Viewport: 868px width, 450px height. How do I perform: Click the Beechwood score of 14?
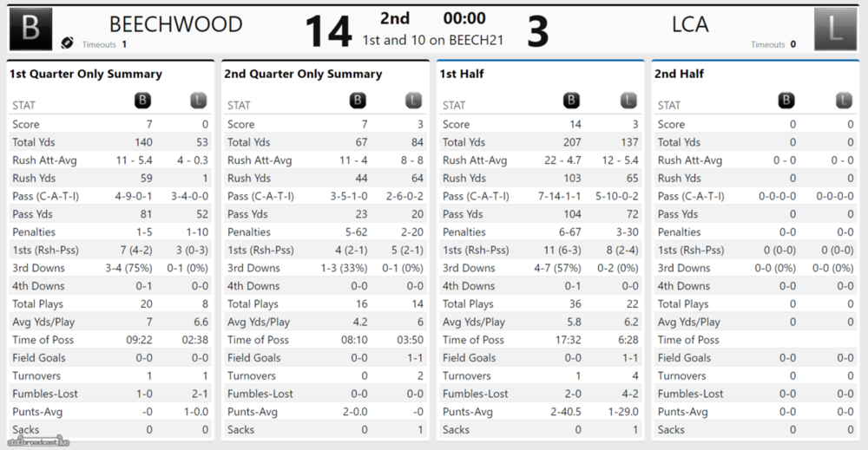pos(328,31)
